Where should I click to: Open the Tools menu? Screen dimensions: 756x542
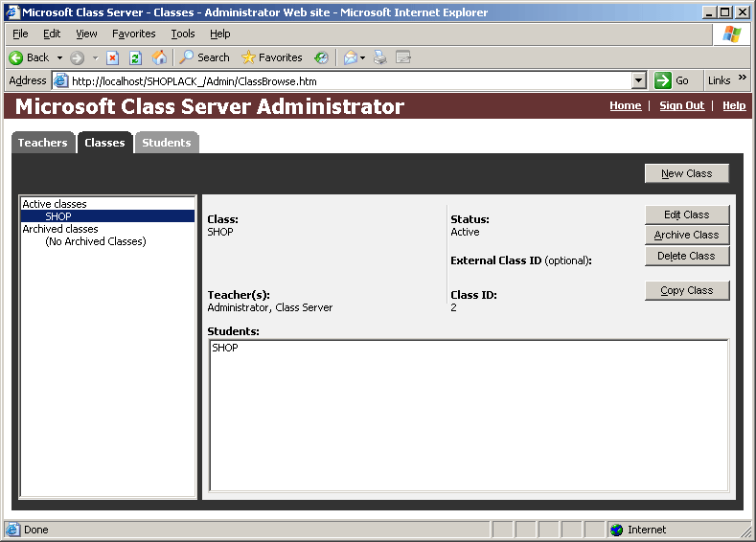183,34
